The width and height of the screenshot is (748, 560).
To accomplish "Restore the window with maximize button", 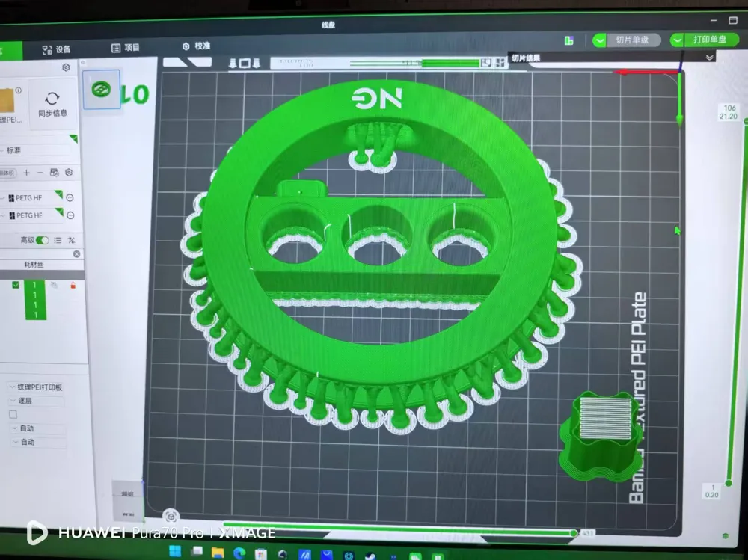I will pos(733,20).
